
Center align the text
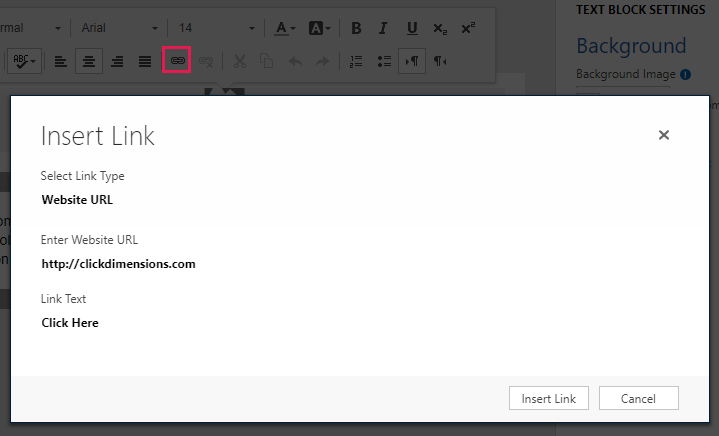tap(89, 61)
